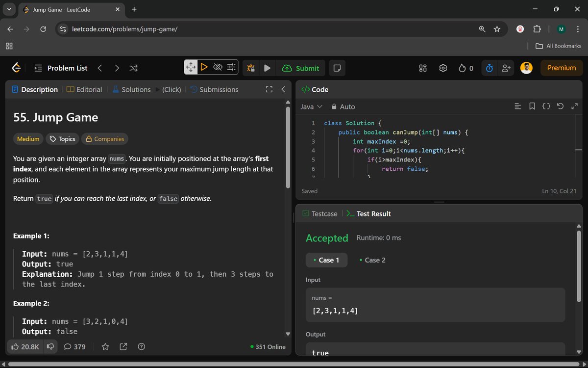Open the tab search dropdown arrow

point(9,9)
